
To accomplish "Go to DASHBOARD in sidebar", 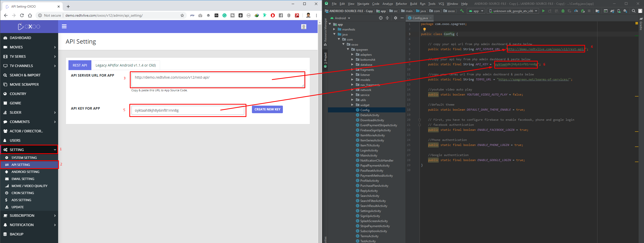I will pos(29,38).
